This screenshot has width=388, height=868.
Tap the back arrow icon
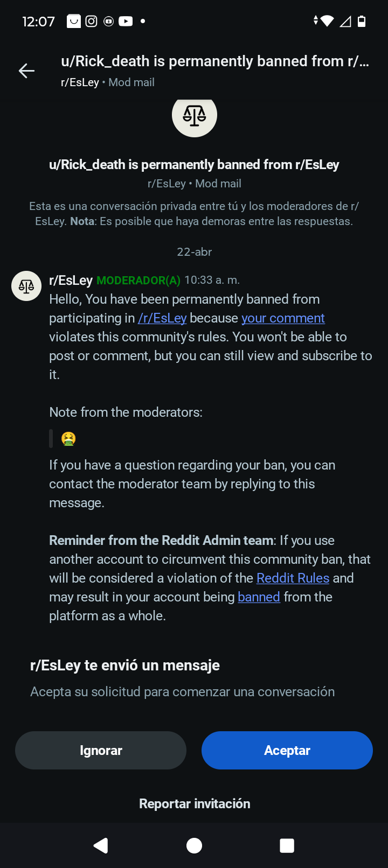[x=26, y=71]
